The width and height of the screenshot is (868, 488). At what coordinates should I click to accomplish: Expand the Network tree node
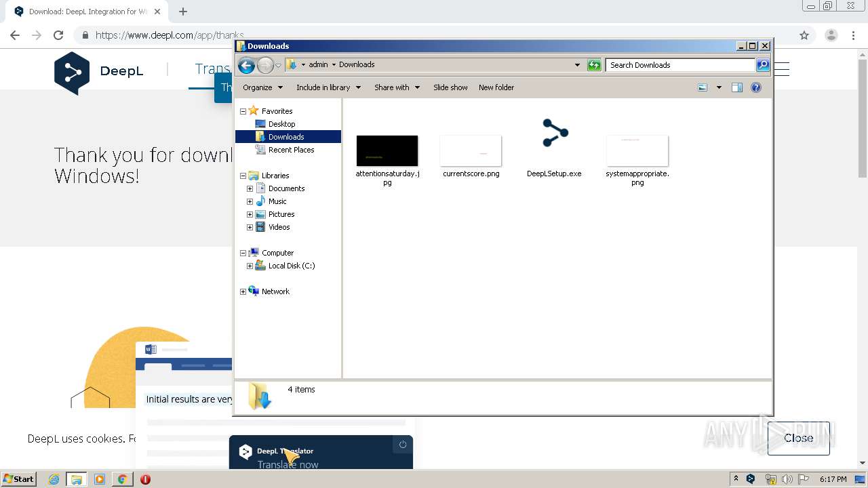tap(243, 291)
